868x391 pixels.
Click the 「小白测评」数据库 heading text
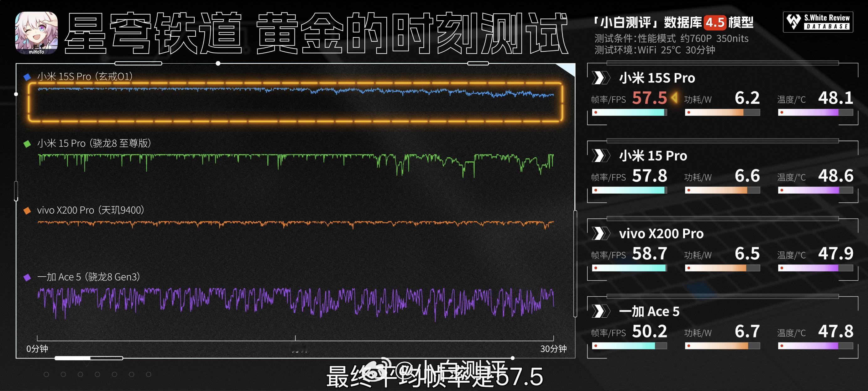coord(648,23)
